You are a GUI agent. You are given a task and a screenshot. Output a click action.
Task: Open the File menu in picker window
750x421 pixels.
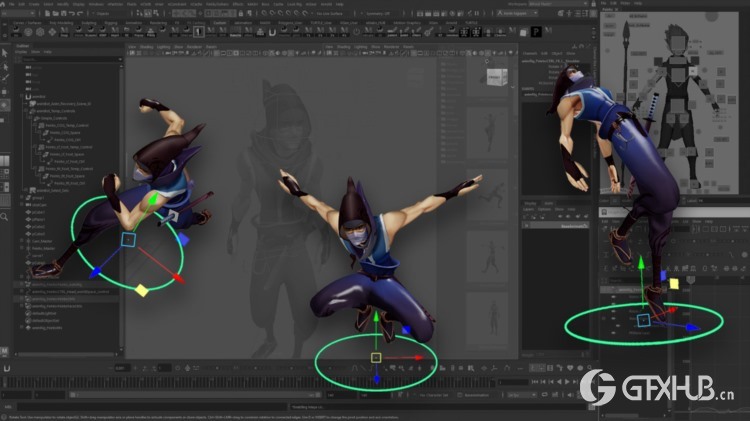coord(606,3)
